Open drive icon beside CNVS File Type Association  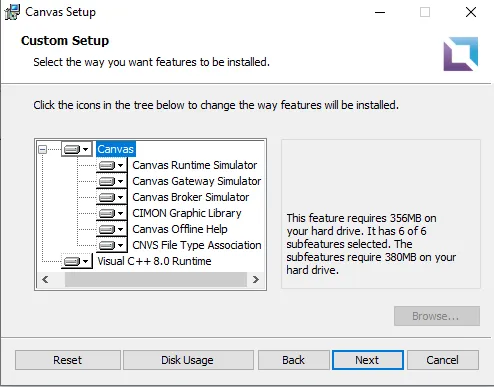click(x=112, y=245)
